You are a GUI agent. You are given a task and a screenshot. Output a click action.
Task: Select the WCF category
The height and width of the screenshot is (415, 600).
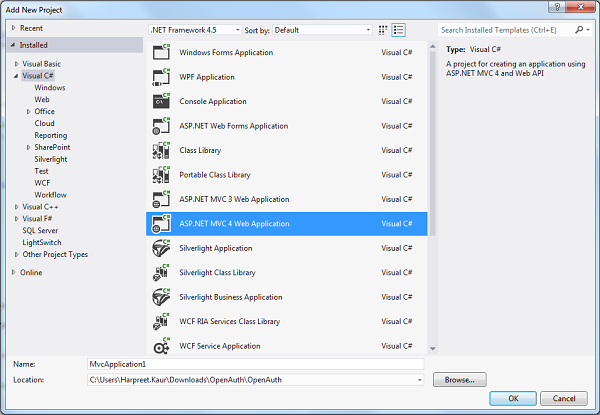[x=42, y=183]
